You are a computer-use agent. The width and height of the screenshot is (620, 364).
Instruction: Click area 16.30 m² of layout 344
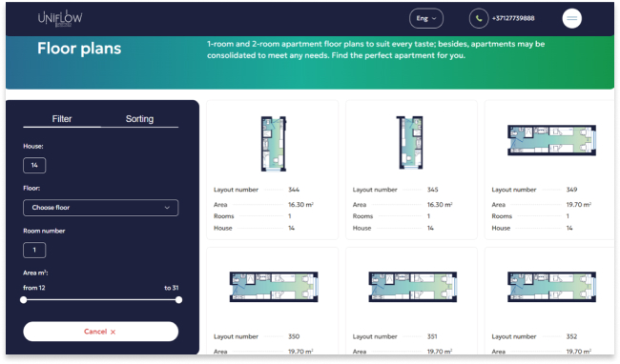coord(300,205)
